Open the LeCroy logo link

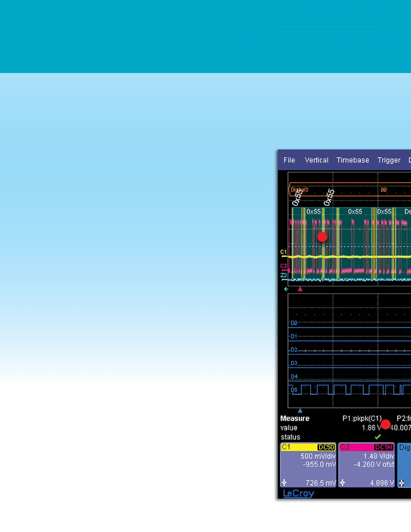click(298, 493)
